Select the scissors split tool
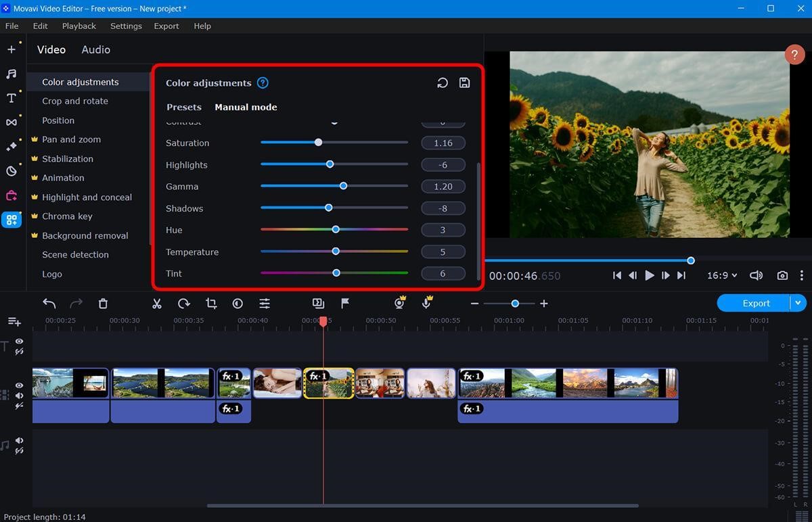This screenshot has width=812, height=522. (x=157, y=304)
